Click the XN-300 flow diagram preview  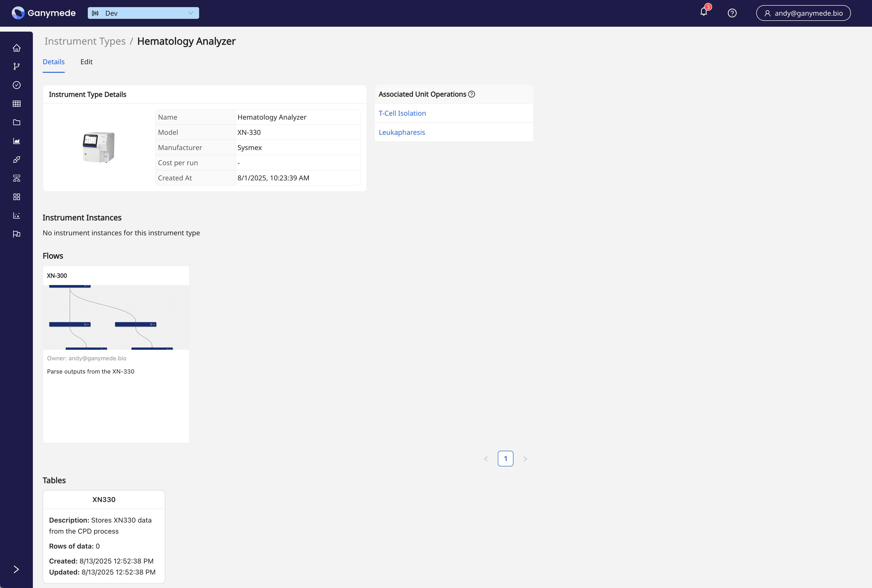[x=116, y=317]
